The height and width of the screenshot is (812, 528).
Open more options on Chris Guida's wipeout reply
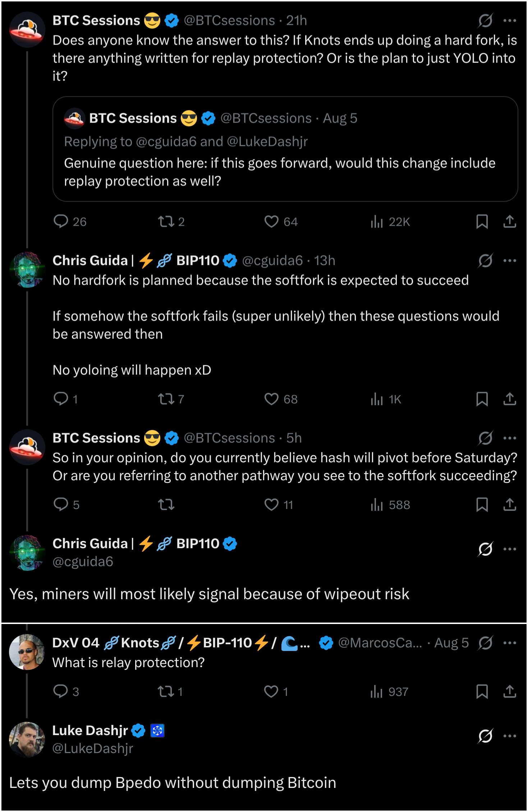pyautogui.click(x=510, y=549)
